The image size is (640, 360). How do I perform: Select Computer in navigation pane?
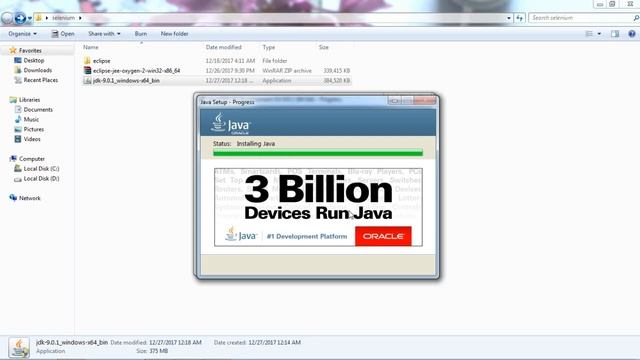coord(32,158)
